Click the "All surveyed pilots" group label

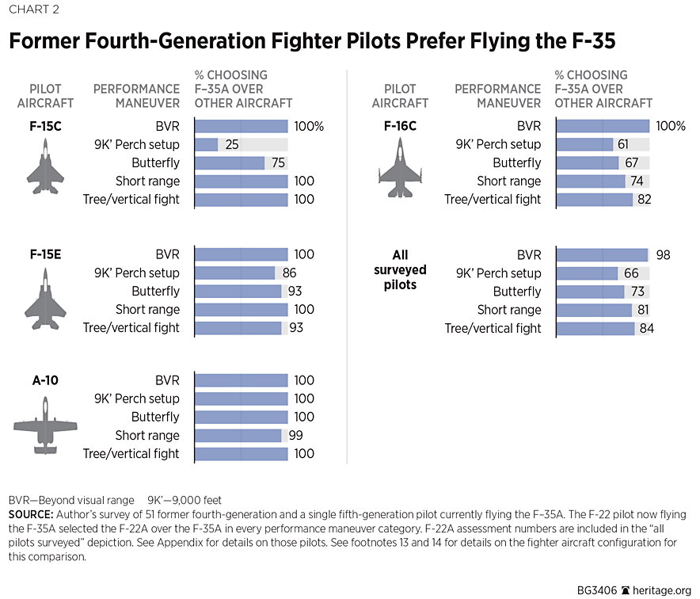pos(400,269)
